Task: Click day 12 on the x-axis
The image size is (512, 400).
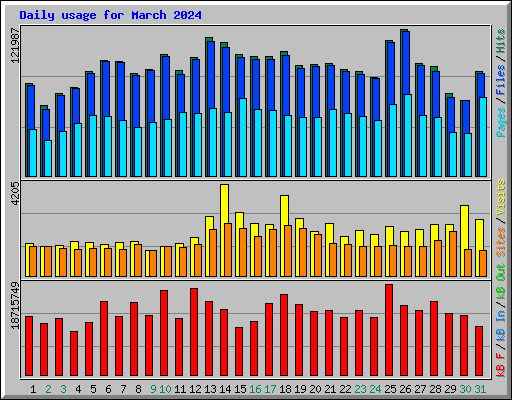Action: tap(195, 389)
